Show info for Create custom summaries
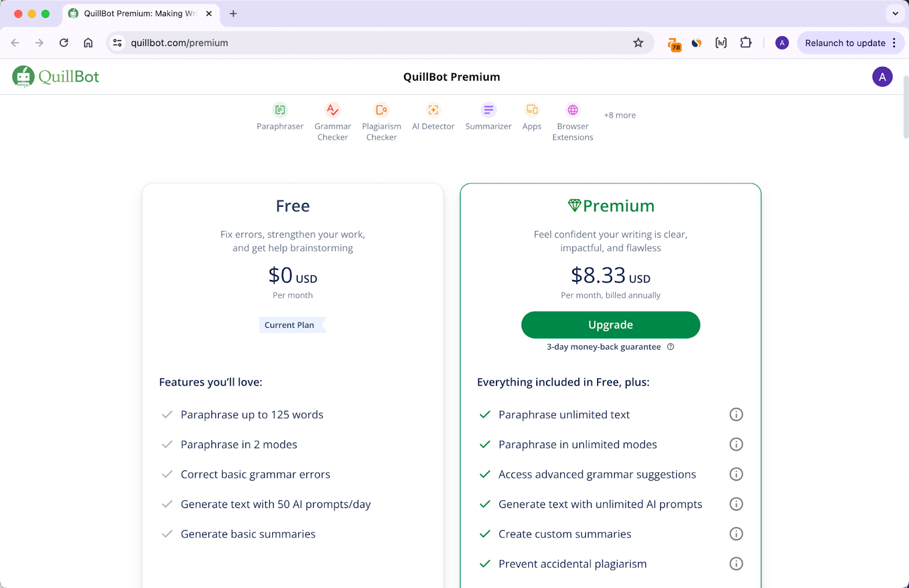Image resolution: width=909 pixels, height=588 pixels. pyautogui.click(x=736, y=534)
